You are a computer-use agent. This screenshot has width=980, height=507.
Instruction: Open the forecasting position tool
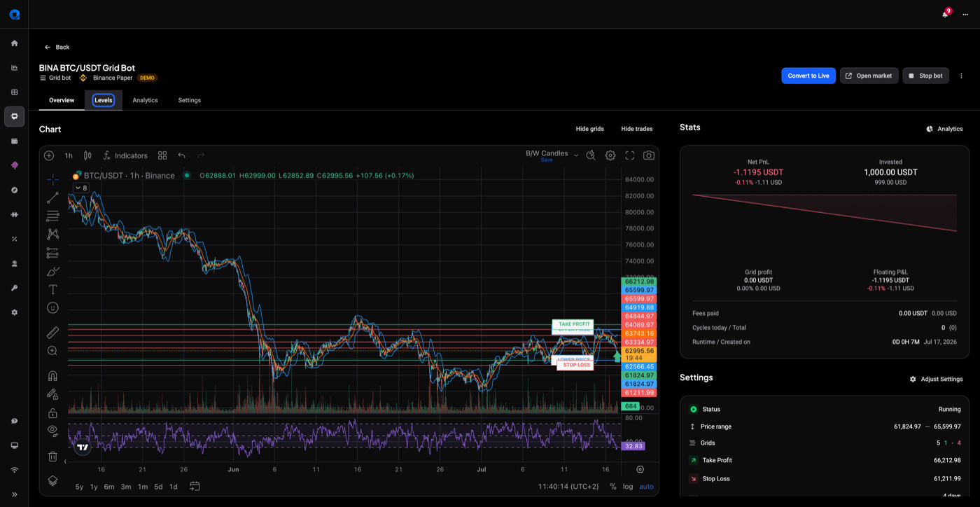tap(52, 253)
